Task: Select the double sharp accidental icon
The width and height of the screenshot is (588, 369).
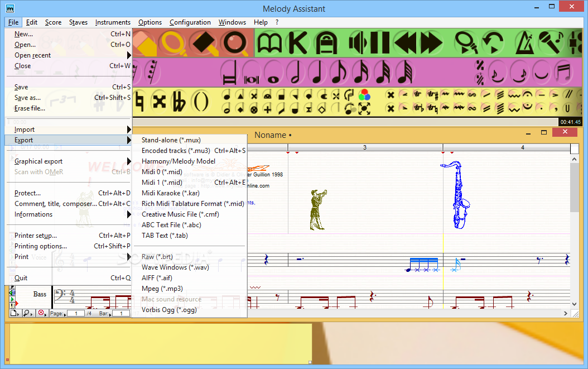Action: 160,102
